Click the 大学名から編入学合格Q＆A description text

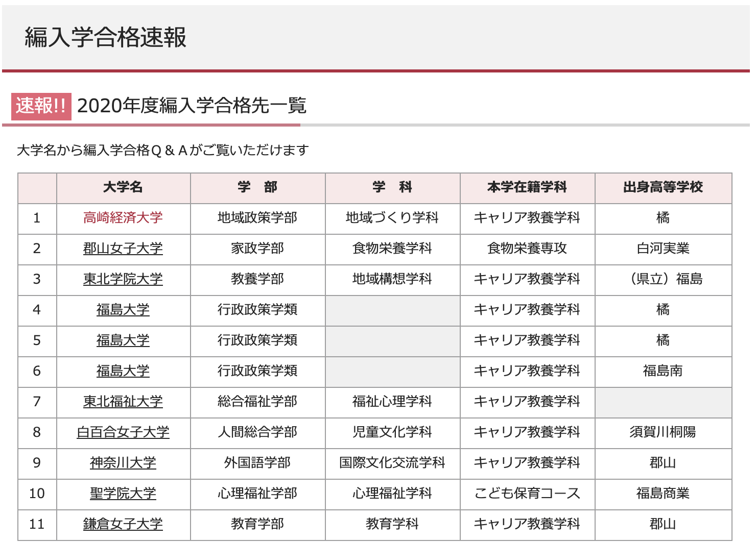(163, 150)
